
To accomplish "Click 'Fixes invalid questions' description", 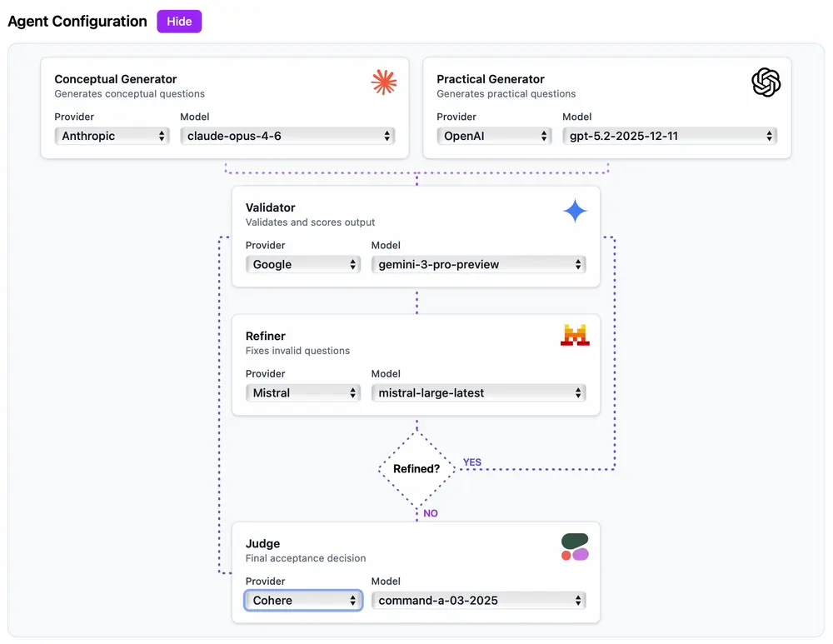I will [x=297, y=351].
